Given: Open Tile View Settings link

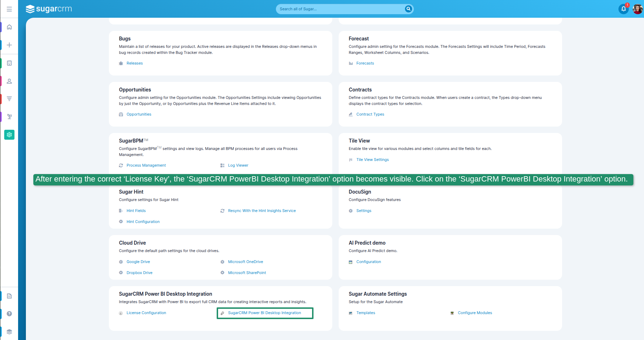Looking at the screenshot, I should click(x=372, y=160).
